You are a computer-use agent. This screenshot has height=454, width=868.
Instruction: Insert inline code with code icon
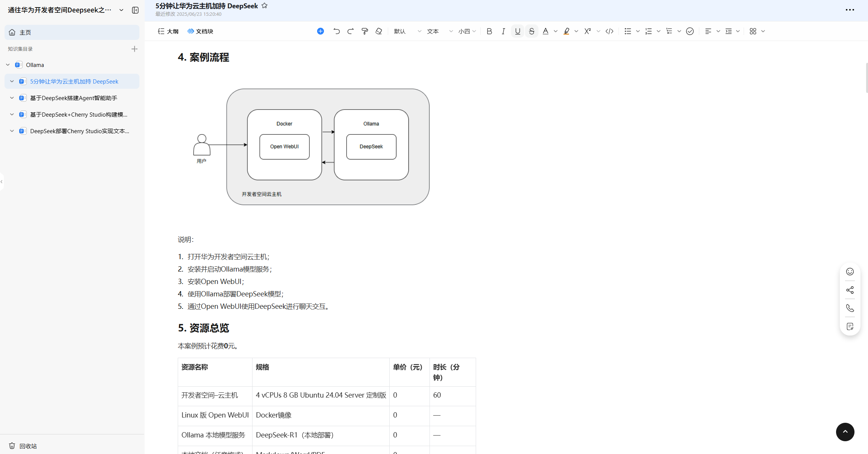609,31
